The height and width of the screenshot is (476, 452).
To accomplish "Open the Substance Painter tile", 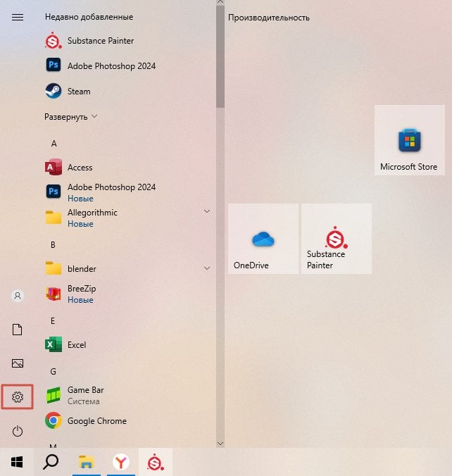I will [x=337, y=239].
